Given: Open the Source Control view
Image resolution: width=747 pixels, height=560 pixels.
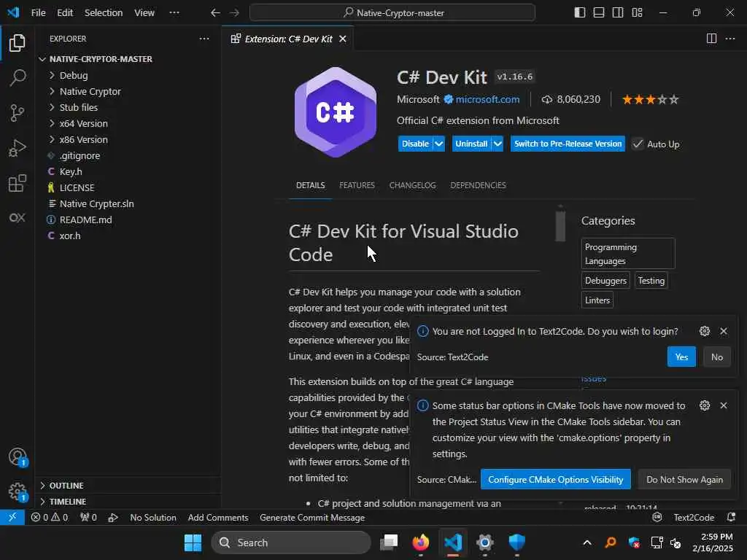Looking at the screenshot, I should [x=18, y=113].
